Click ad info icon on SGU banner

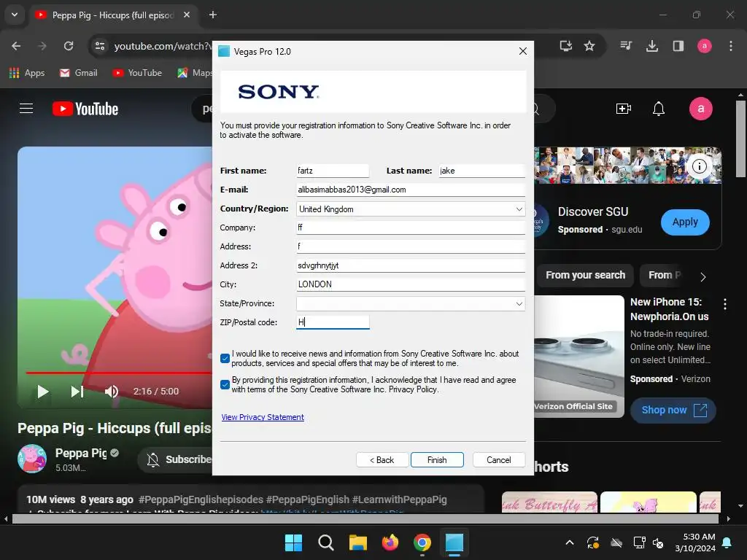(x=699, y=166)
